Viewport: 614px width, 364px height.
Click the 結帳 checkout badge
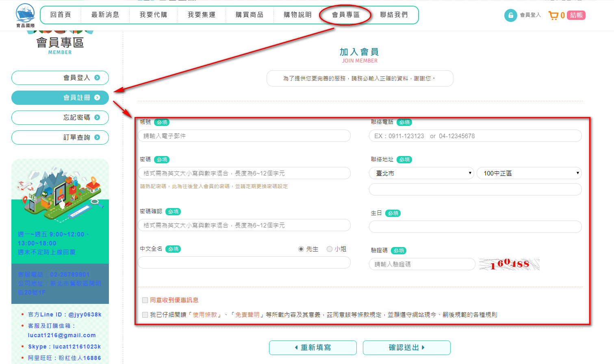point(576,15)
